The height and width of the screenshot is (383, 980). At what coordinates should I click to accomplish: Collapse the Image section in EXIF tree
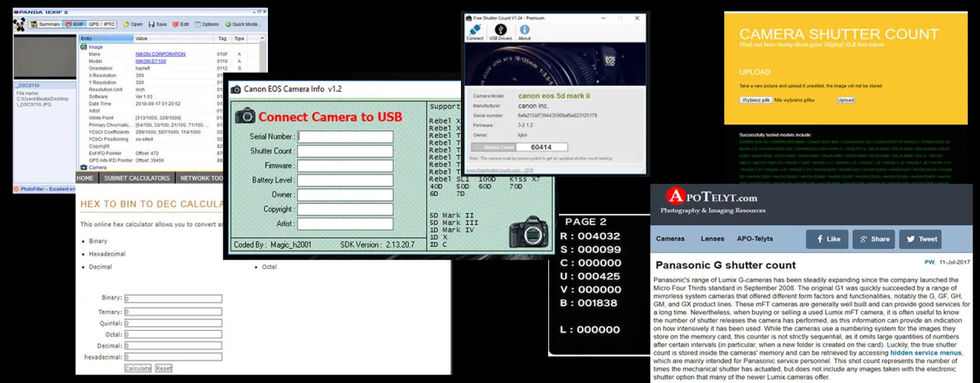83,47
